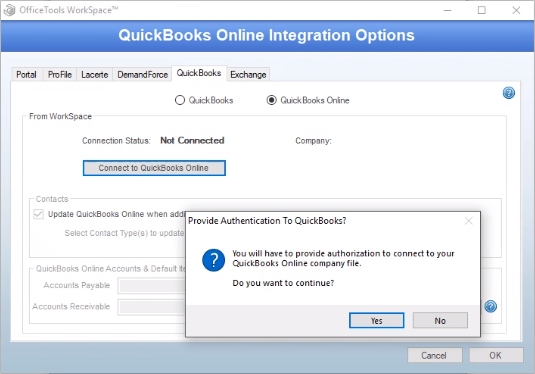Click the blue question mark icon in dialog
The height and width of the screenshot is (374, 535).
tap(213, 260)
